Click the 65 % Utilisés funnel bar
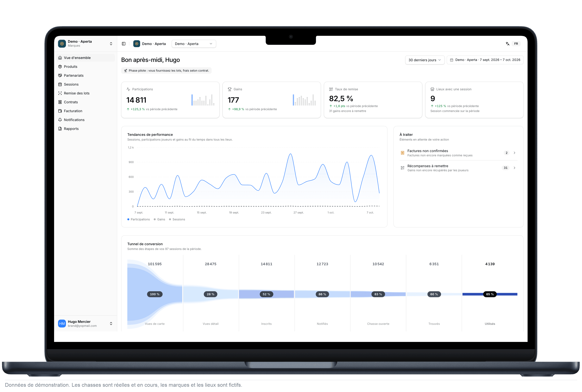Viewport: 582px width, 392px height. (x=490, y=294)
